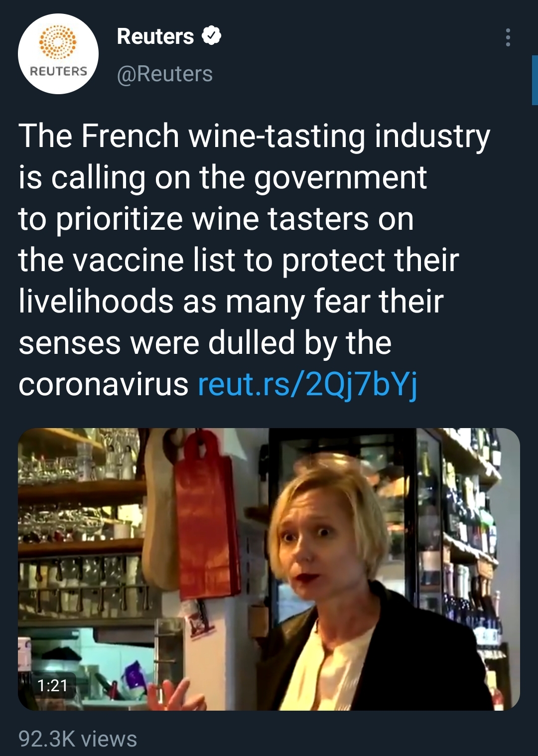Select the tweet's first line about French wine-tasting
538x756 pixels.
click(x=254, y=136)
